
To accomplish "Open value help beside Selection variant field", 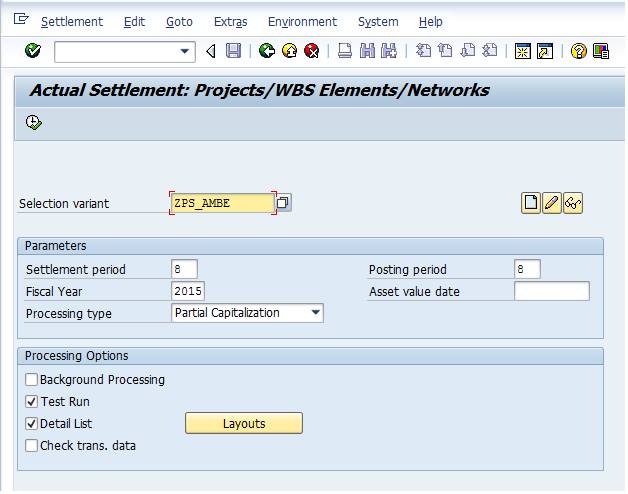I will [x=283, y=202].
